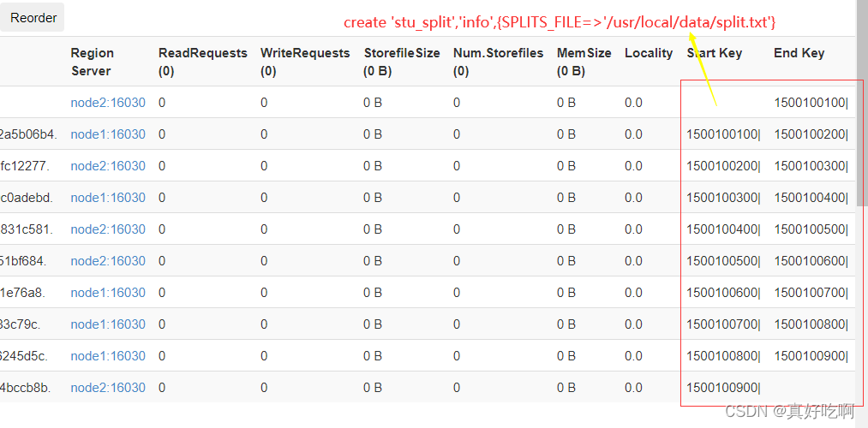Click Start Key cell 1500100400|
This screenshot has width=868, height=428.
click(x=723, y=229)
